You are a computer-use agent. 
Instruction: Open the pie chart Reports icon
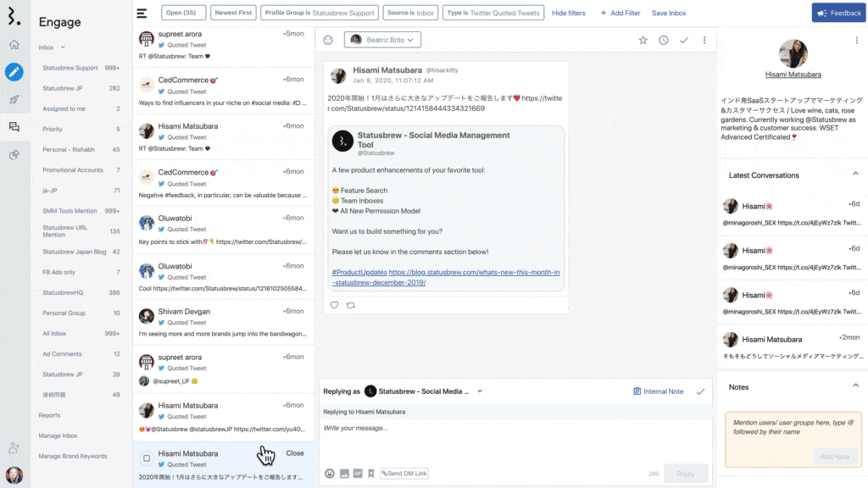(14, 155)
